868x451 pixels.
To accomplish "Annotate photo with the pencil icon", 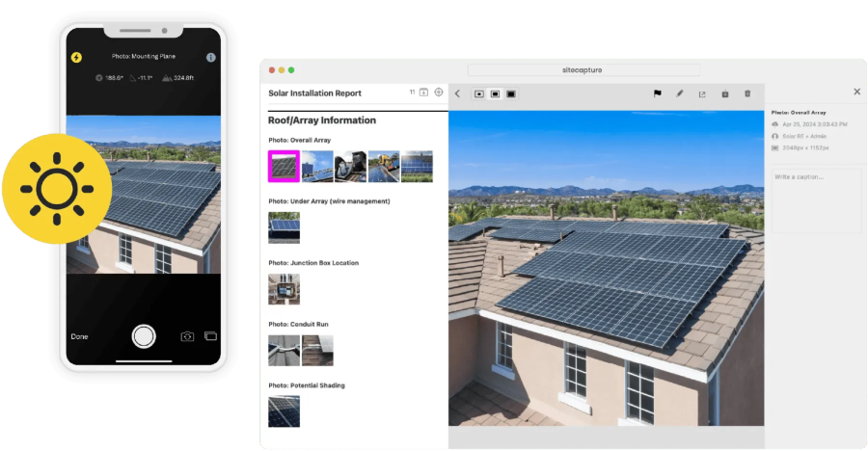I will tap(679, 93).
